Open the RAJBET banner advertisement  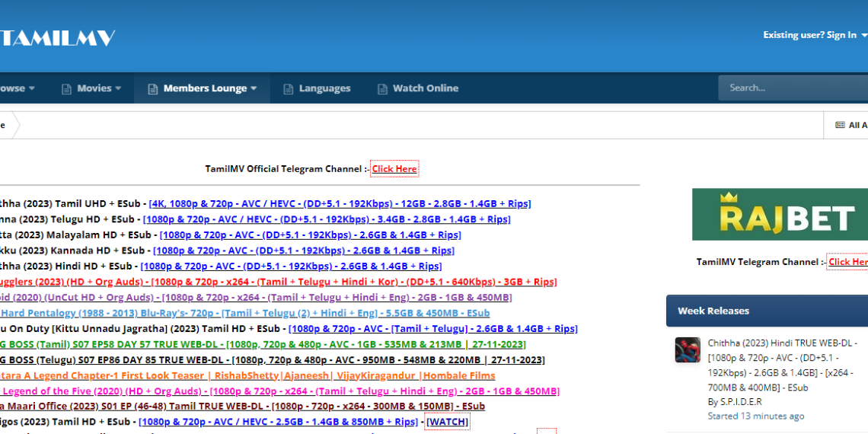coord(780,214)
